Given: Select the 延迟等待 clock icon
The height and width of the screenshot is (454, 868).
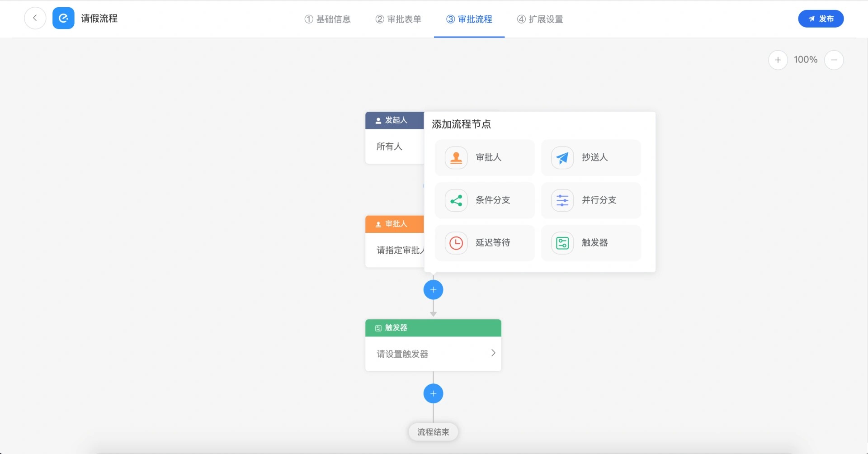Looking at the screenshot, I should (x=456, y=243).
